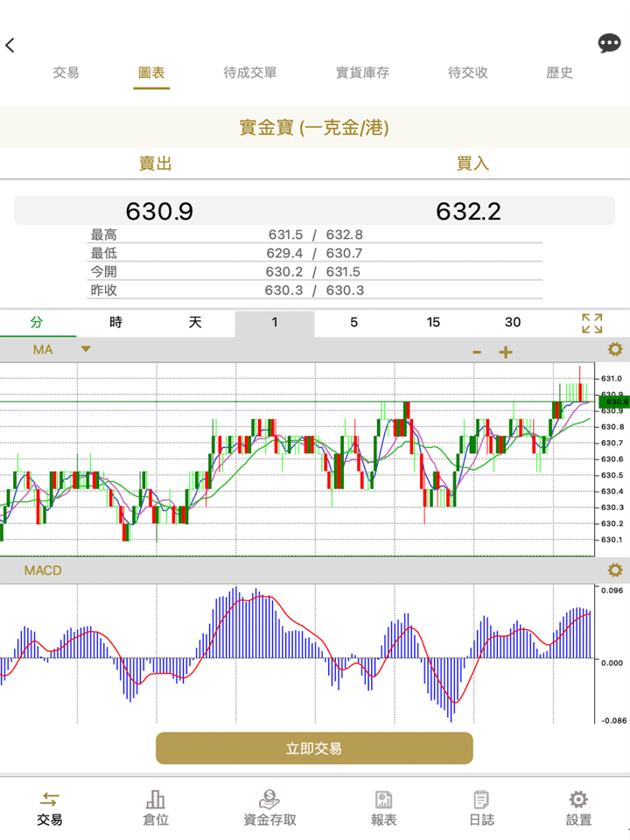This screenshot has height=840, width=630.
Task: Open 倉位 positions in bottom bar
Action: click(156, 808)
